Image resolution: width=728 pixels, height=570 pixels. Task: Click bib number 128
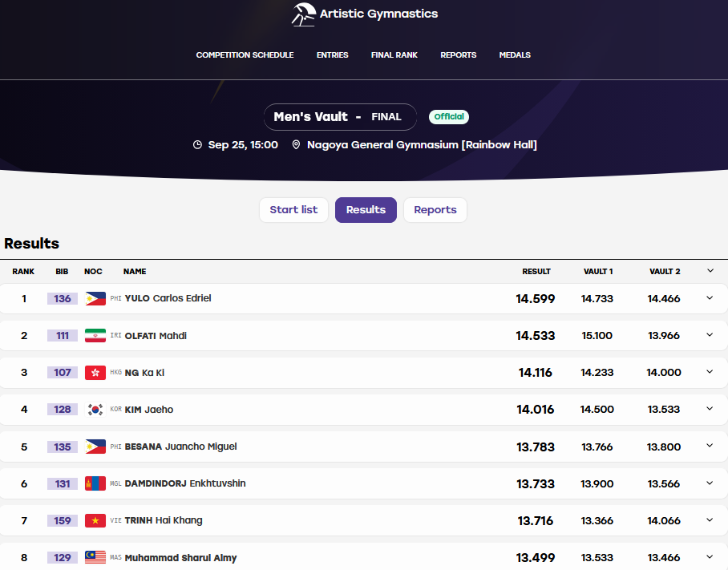coord(63,410)
